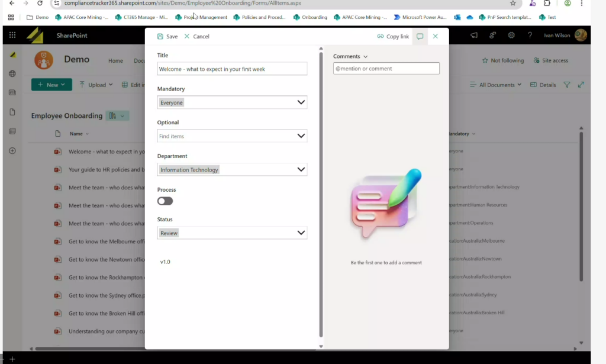
Task: Type a comment in the mention field
Action: point(386,69)
